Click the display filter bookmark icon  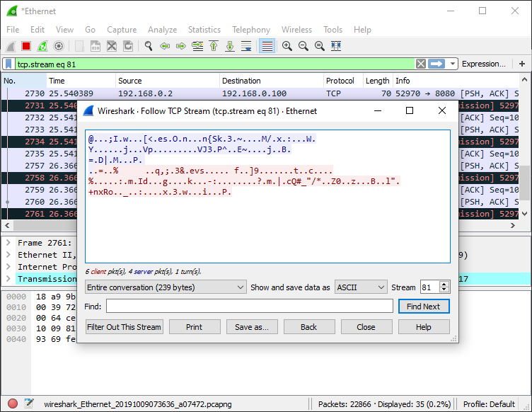point(8,64)
